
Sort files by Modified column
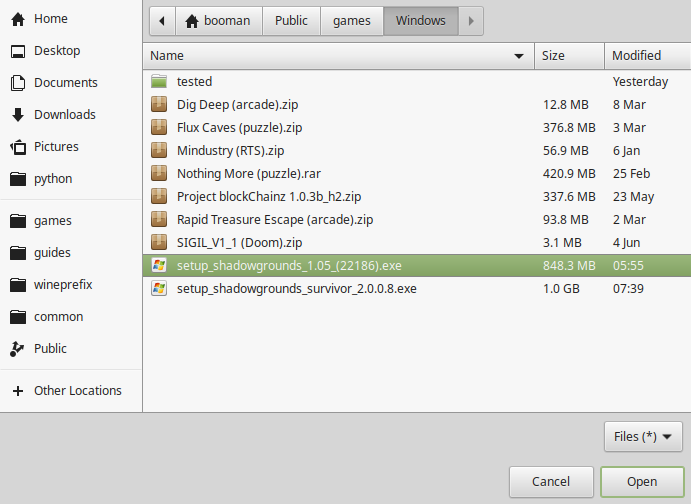[x=647, y=56]
